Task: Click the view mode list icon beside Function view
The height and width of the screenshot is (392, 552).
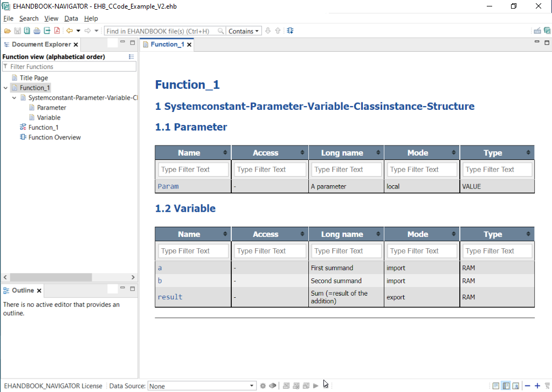Action: click(132, 57)
